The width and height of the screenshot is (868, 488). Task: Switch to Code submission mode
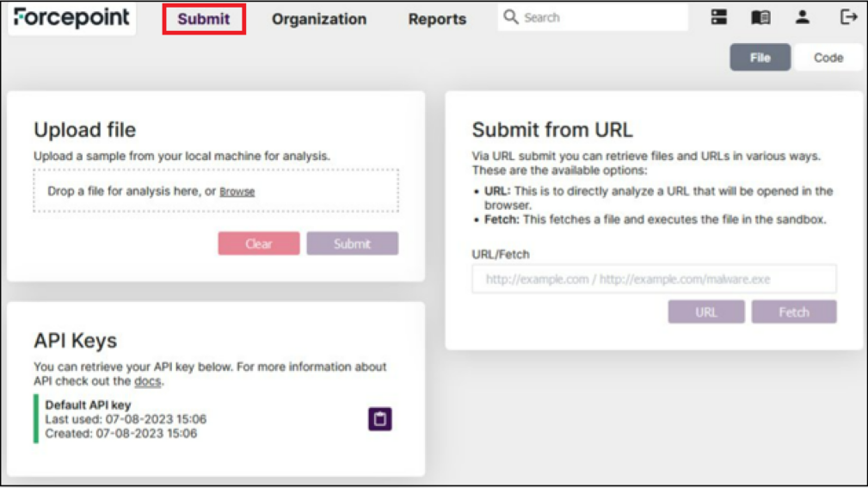(x=828, y=58)
